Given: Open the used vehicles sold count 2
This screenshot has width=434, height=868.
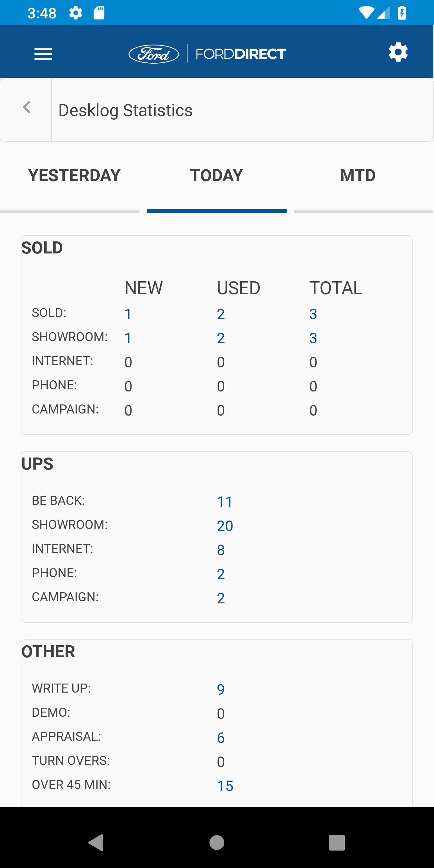Looking at the screenshot, I should [x=221, y=314].
